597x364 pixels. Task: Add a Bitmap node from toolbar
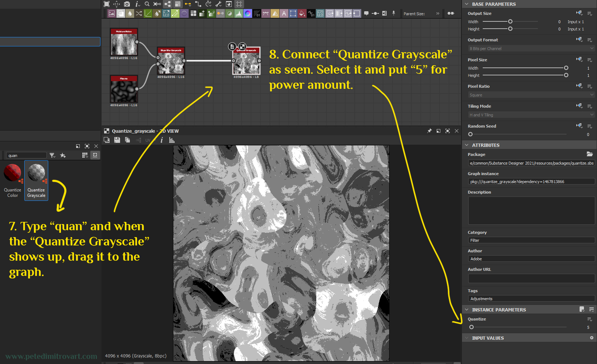pyautogui.click(x=112, y=14)
